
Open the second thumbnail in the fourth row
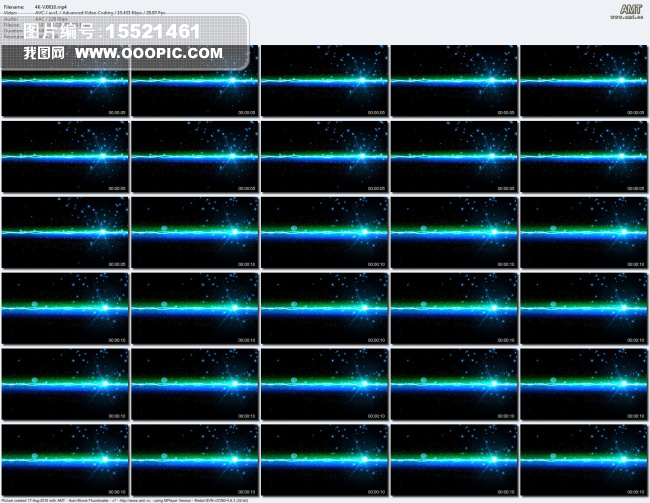click(195, 308)
